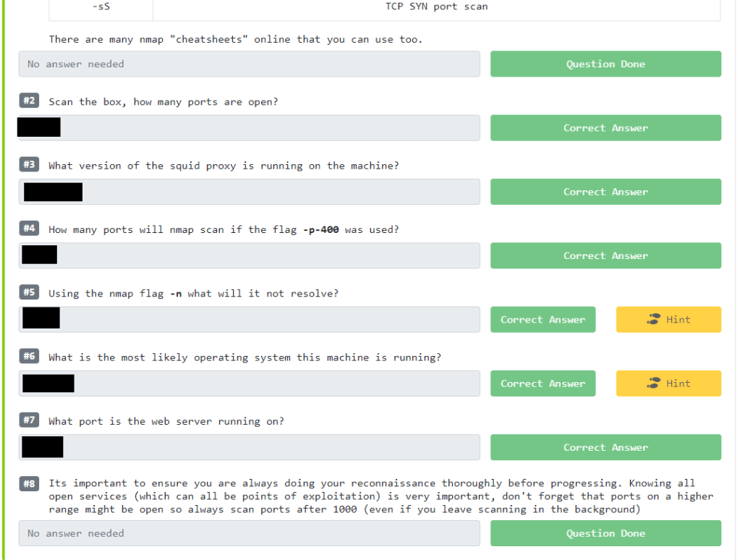Viewport: 740px width, 560px height.
Task: Select the #5 question number badge
Action: pos(29,292)
